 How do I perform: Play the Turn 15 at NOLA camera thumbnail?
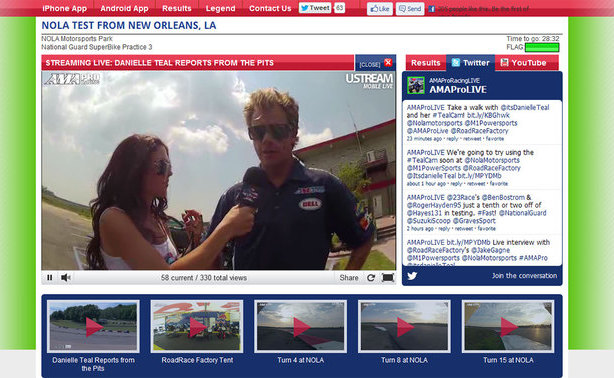508,326
